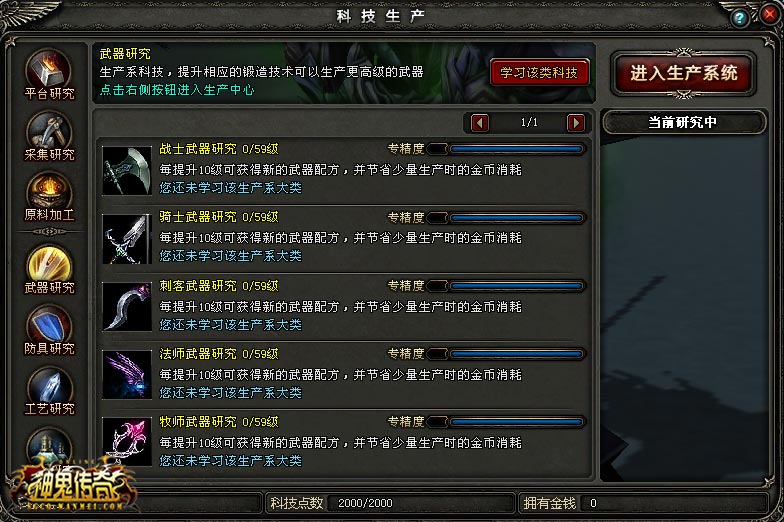Click the 战士武器研究 mastery progress bar
This screenshot has width=784, height=522.
(x=506, y=148)
